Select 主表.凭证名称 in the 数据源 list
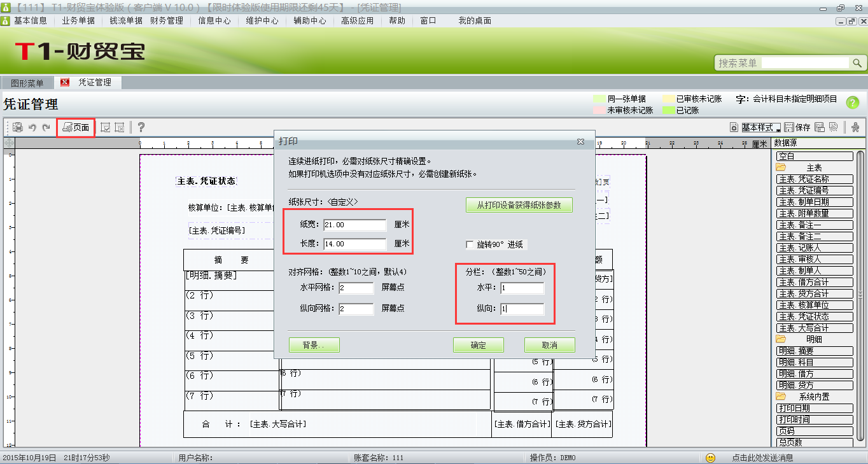 click(815, 179)
